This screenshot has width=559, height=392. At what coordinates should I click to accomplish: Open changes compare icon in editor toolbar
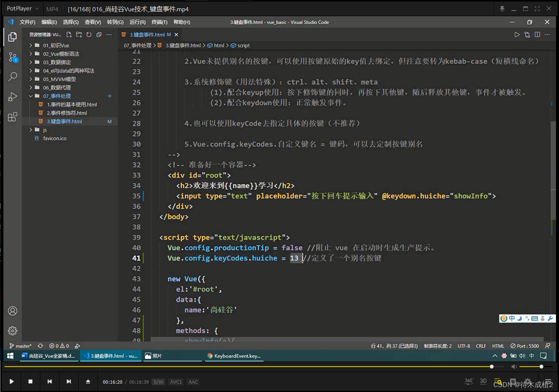527,35
